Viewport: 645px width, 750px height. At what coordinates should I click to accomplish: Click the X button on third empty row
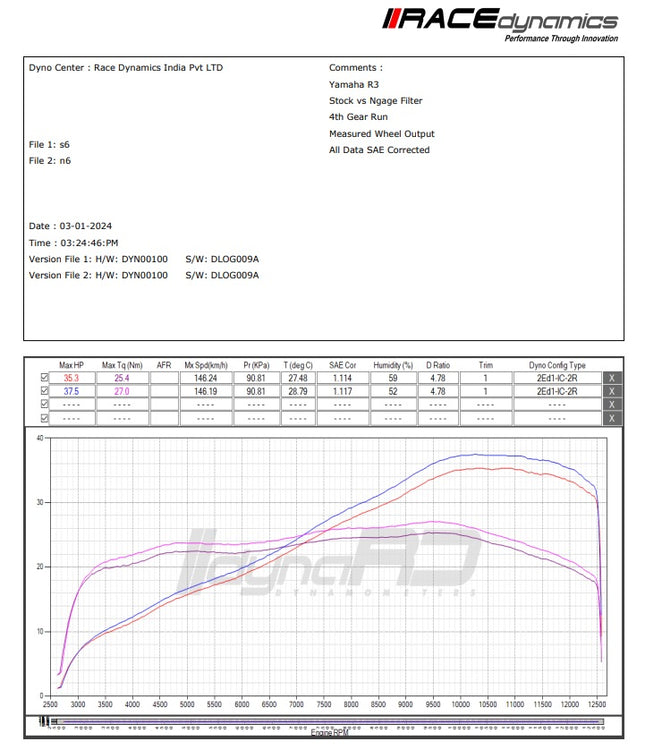(x=612, y=405)
